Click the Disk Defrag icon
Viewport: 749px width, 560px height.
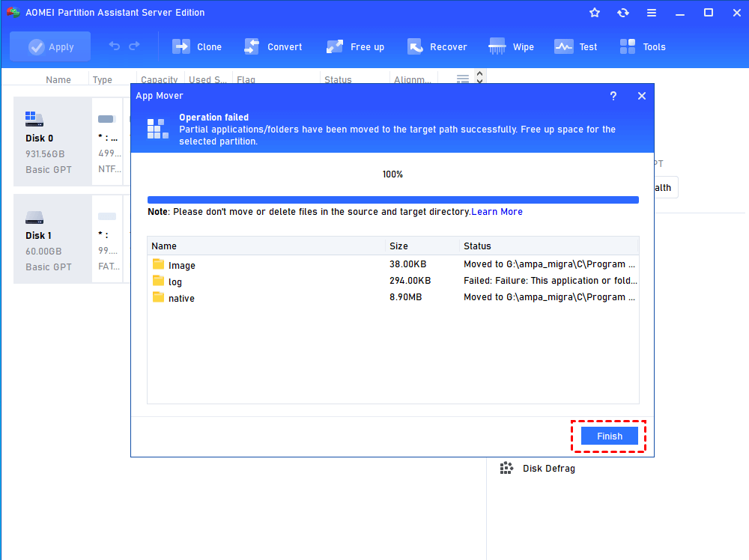(x=506, y=468)
